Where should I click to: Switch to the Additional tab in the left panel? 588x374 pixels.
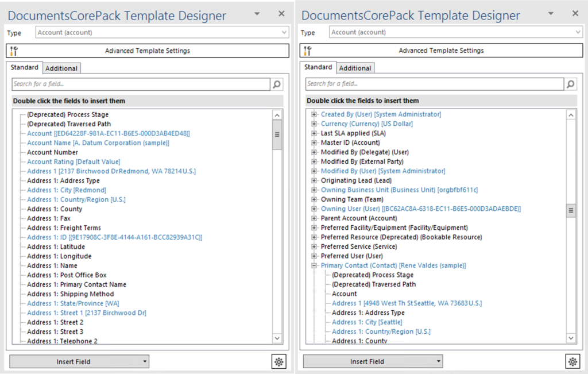point(61,68)
